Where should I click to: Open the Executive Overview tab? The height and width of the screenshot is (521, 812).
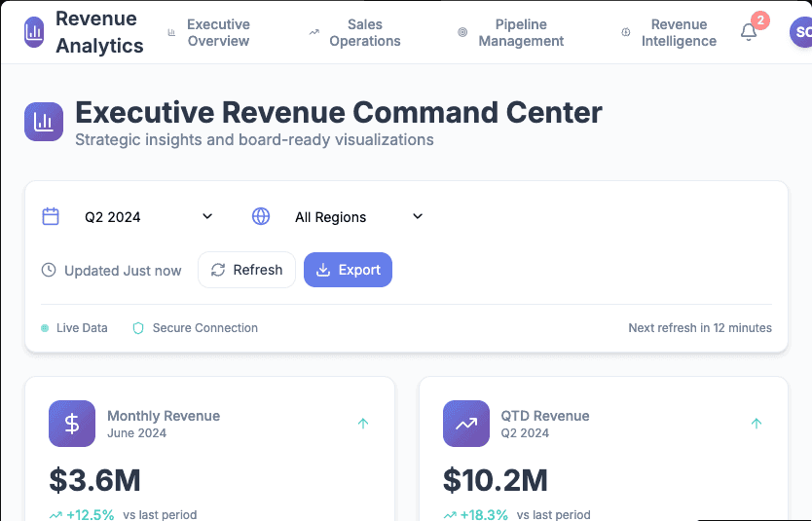pyautogui.click(x=208, y=32)
